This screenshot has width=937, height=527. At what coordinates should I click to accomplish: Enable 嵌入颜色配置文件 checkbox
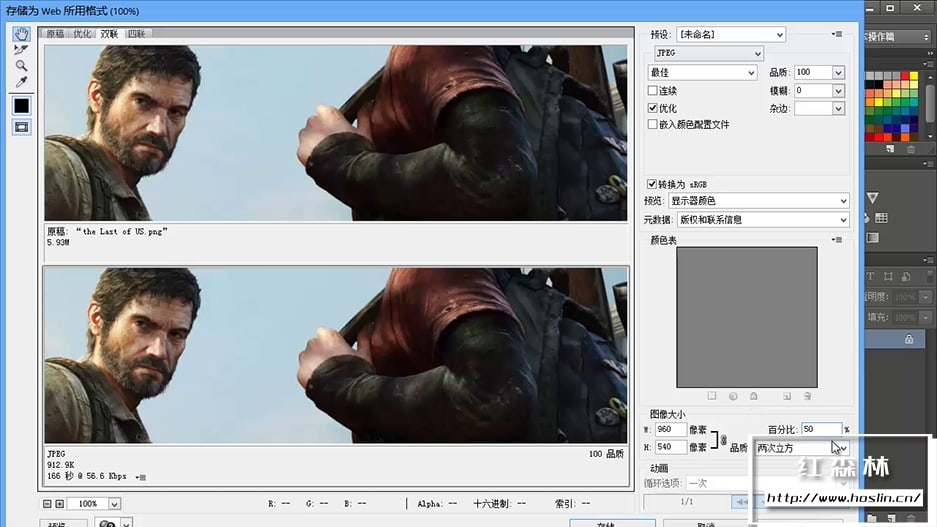[653, 124]
